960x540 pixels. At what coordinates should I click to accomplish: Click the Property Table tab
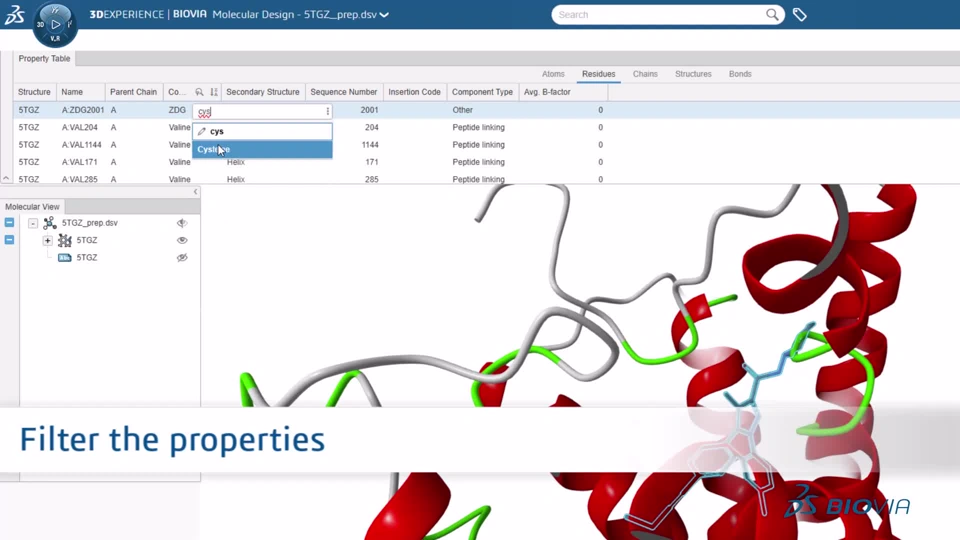click(x=44, y=59)
